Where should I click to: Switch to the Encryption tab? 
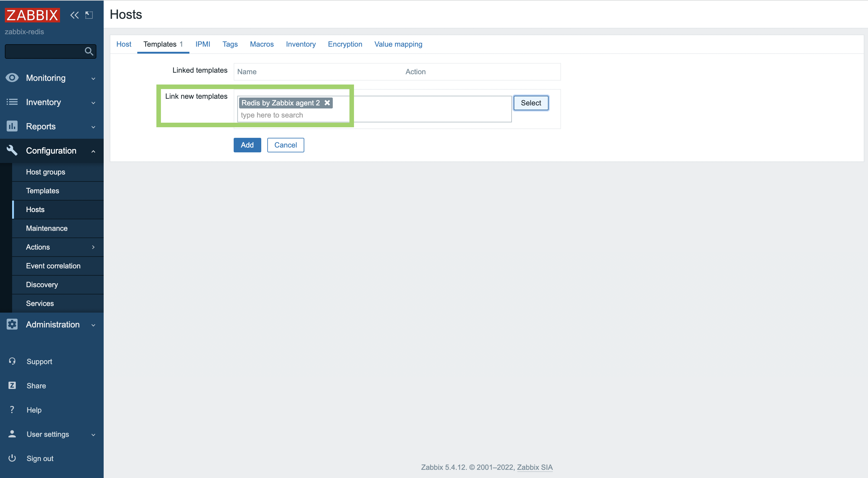[345, 44]
